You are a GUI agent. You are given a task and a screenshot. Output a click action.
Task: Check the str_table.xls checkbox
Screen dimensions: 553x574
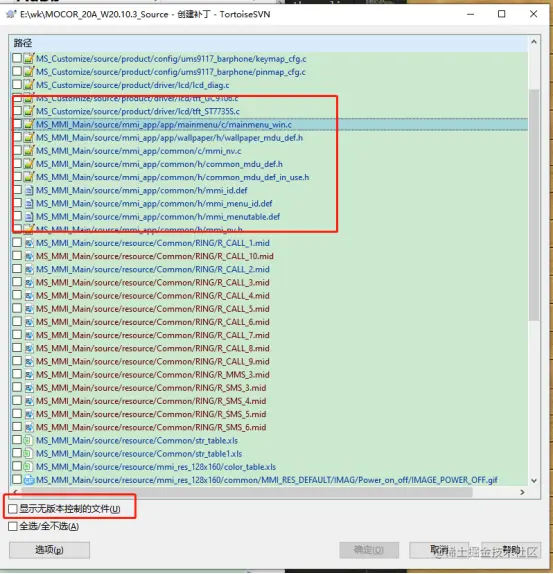(17, 440)
